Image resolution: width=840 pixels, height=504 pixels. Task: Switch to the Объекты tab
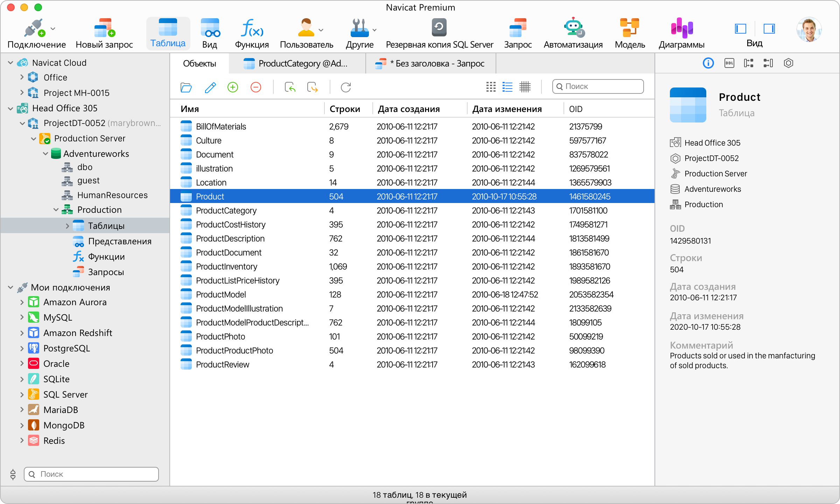coord(199,63)
